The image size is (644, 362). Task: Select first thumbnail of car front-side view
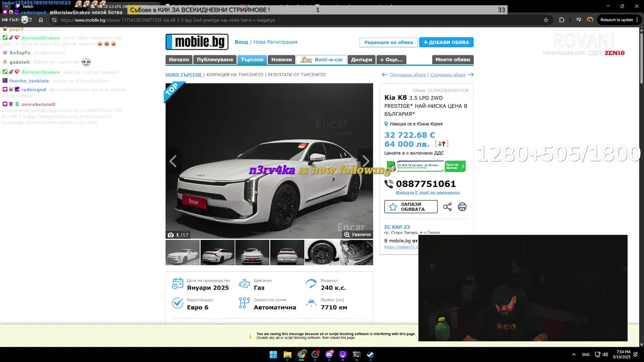pyautogui.click(x=183, y=252)
